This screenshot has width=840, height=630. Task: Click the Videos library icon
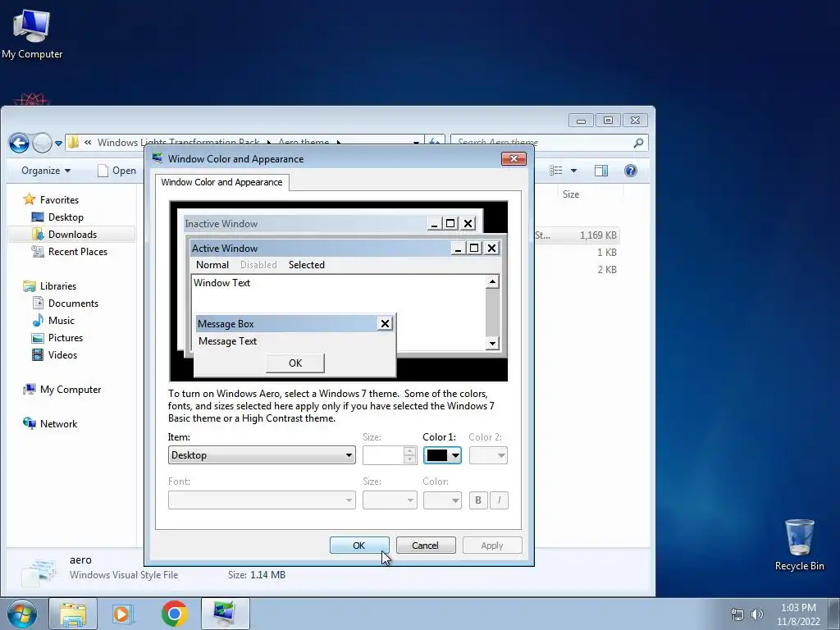[38, 354]
